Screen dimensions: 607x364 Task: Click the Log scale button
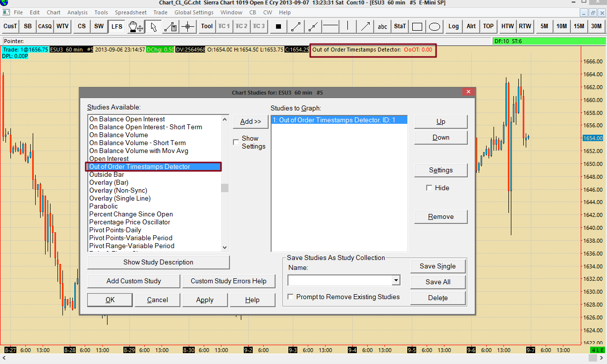(453, 26)
